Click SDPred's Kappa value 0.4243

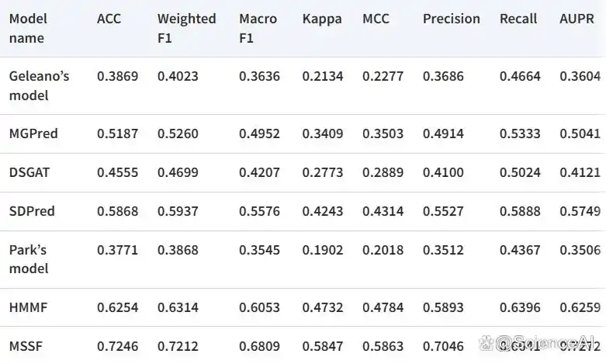(x=323, y=211)
